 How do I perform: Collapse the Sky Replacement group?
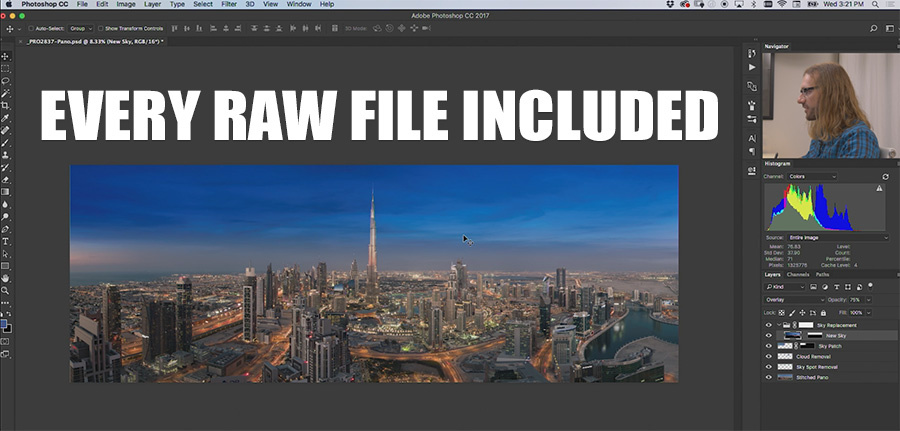point(779,325)
